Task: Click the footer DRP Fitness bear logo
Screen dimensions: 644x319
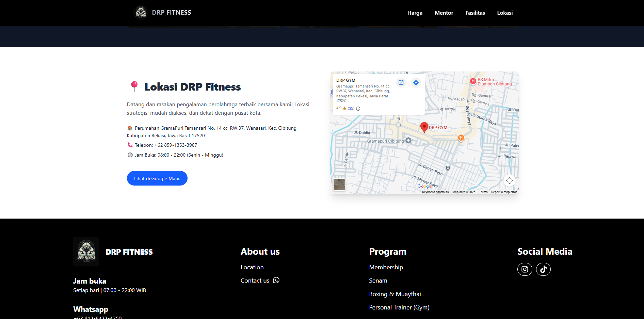Action: click(x=86, y=252)
